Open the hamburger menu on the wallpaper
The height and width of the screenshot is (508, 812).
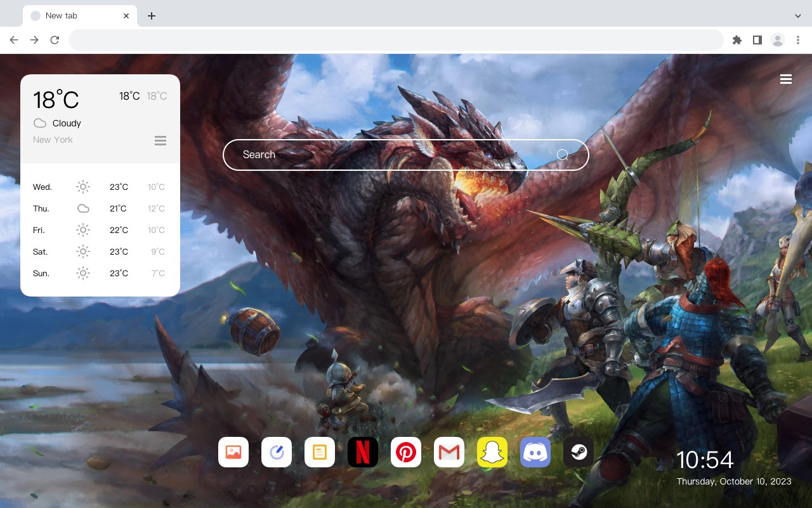tap(786, 79)
